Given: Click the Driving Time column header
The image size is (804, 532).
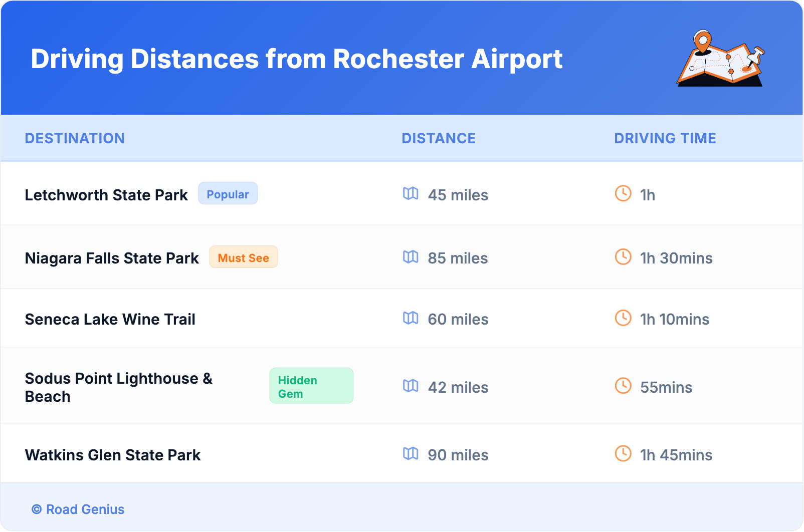Looking at the screenshot, I should (665, 138).
